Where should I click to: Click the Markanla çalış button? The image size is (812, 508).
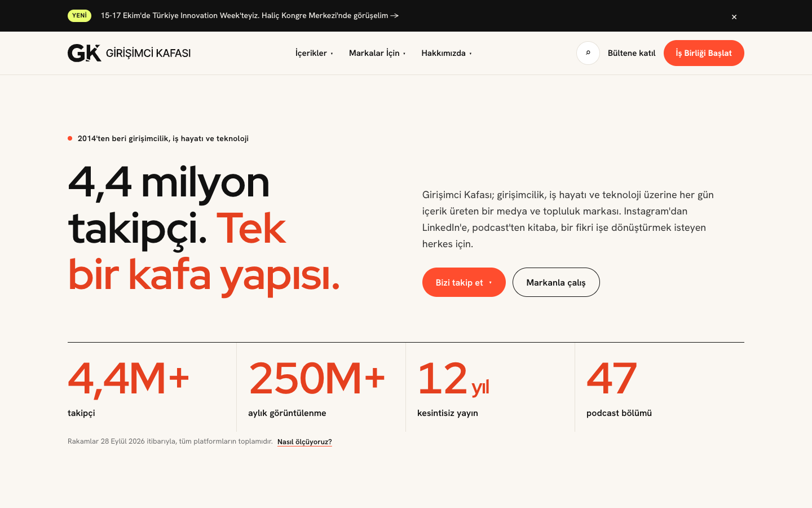[x=556, y=282]
